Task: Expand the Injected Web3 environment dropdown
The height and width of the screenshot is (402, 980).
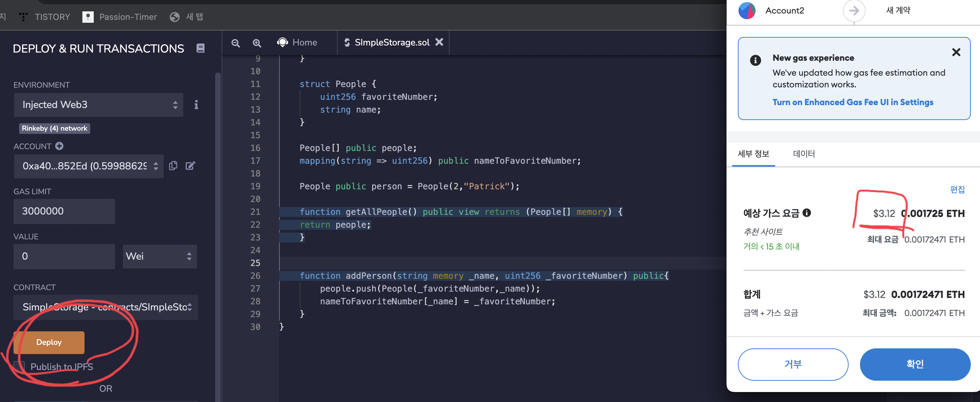Action: [98, 105]
